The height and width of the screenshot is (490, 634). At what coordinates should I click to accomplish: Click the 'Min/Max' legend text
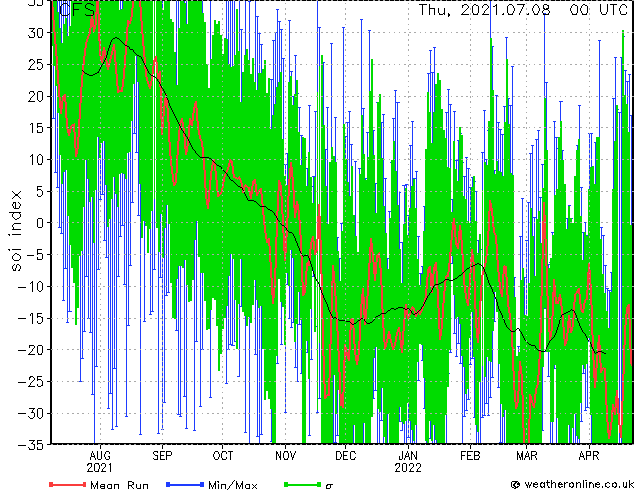[233, 485]
